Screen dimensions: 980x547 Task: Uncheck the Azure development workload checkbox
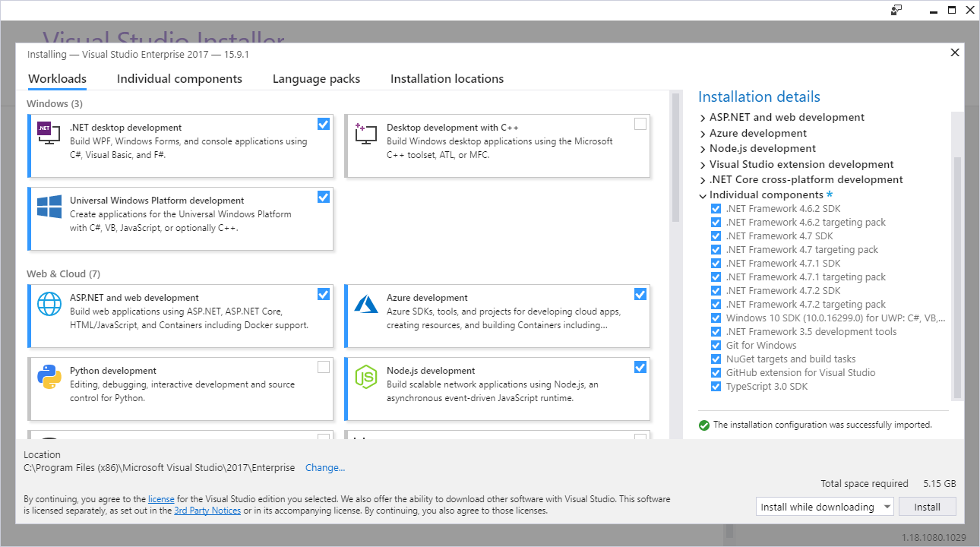[x=640, y=294]
